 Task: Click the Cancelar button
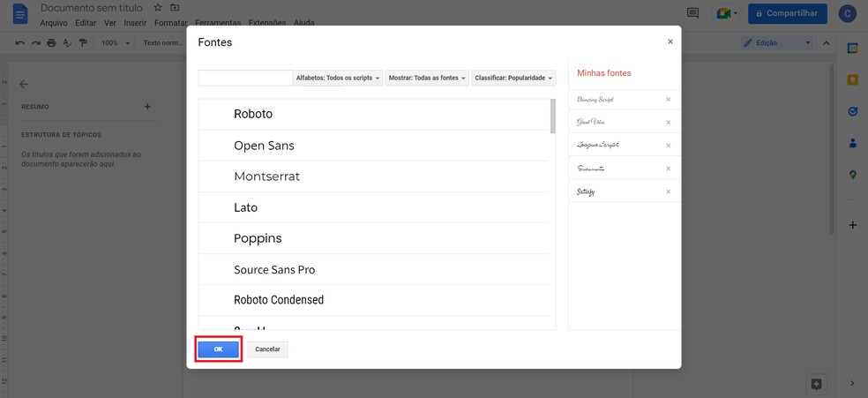pos(267,349)
